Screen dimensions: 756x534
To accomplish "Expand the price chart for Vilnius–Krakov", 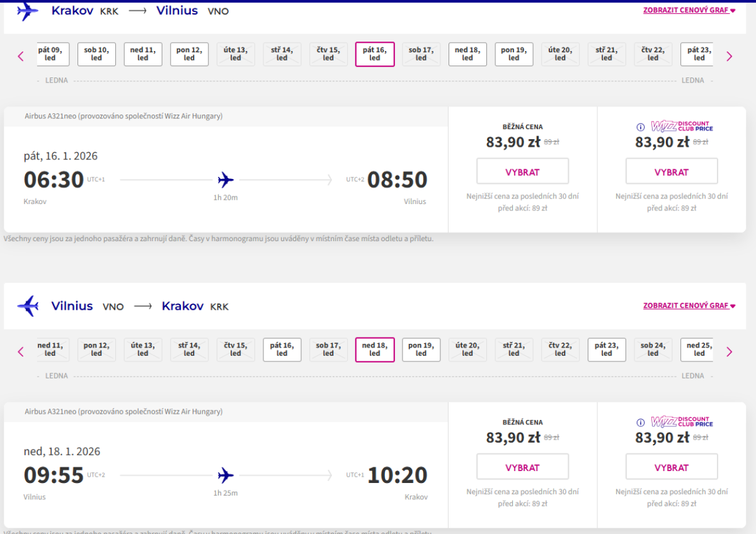I will click(x=689, y=306).
